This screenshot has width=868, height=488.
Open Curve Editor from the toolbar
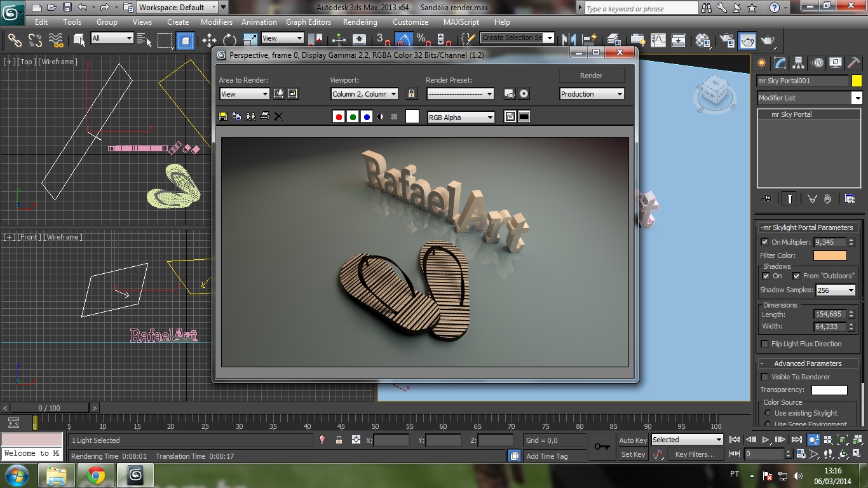[658, 40]
